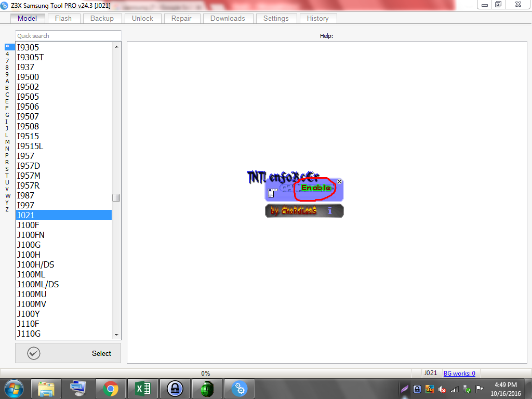The height and width of the screenshot is (399, 532).
Task: Open the TNT enfoRcEr menu icon
Action: 272,193
